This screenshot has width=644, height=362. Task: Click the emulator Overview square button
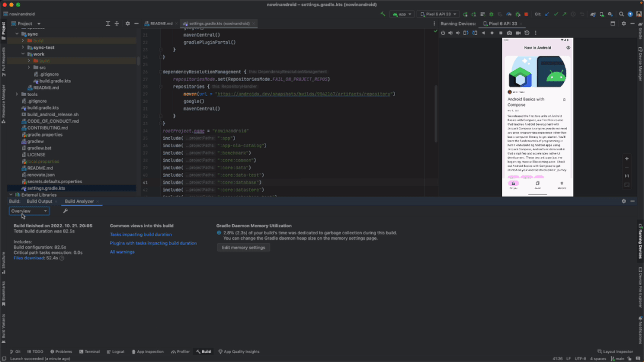point(501,33)
